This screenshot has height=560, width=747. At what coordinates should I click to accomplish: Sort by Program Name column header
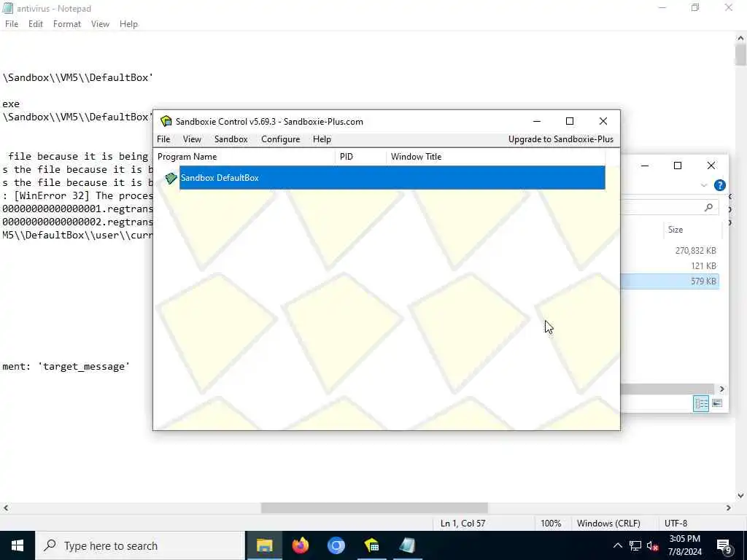[245, 157]
